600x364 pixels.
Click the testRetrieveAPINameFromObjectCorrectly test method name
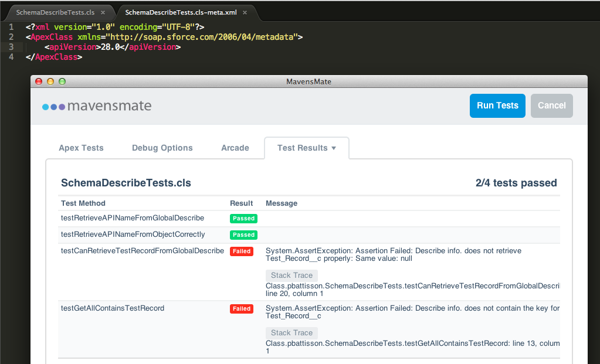pyautogui.click(x=133, y=234)
